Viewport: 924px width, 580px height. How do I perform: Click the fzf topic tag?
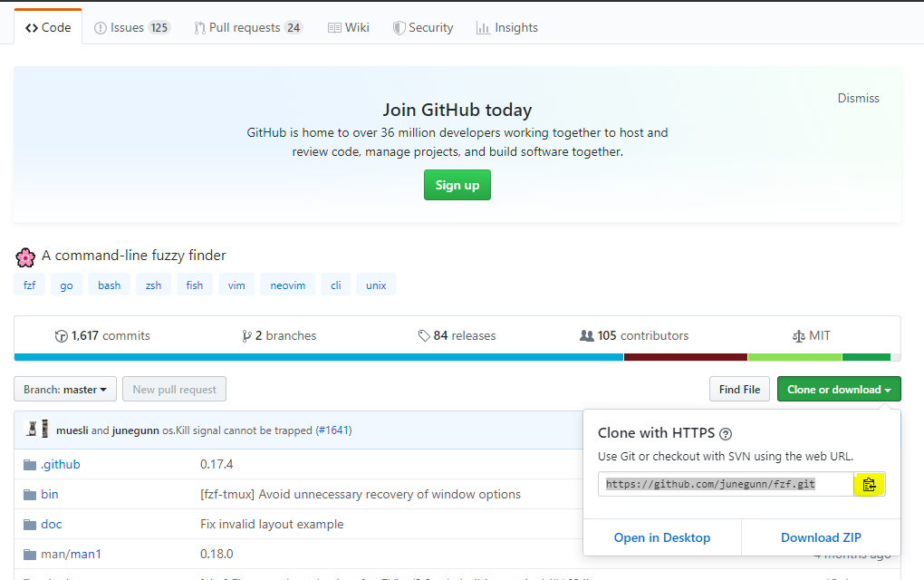30,285
